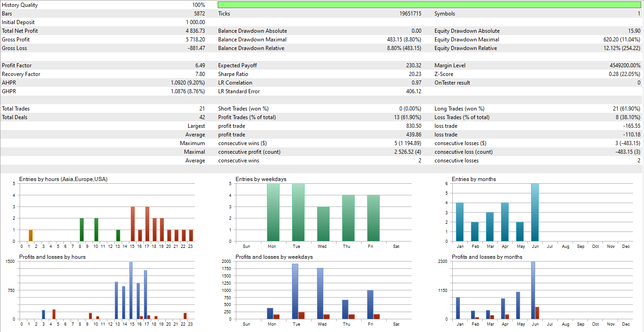
Task: Select the "Initial Deposit" label
Action: pyautogui.click(x=18, y=22)
